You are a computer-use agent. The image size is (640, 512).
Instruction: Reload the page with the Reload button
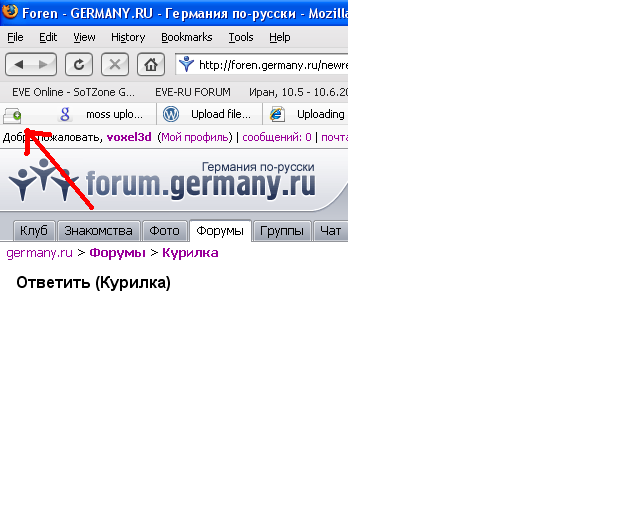point(79,65)
